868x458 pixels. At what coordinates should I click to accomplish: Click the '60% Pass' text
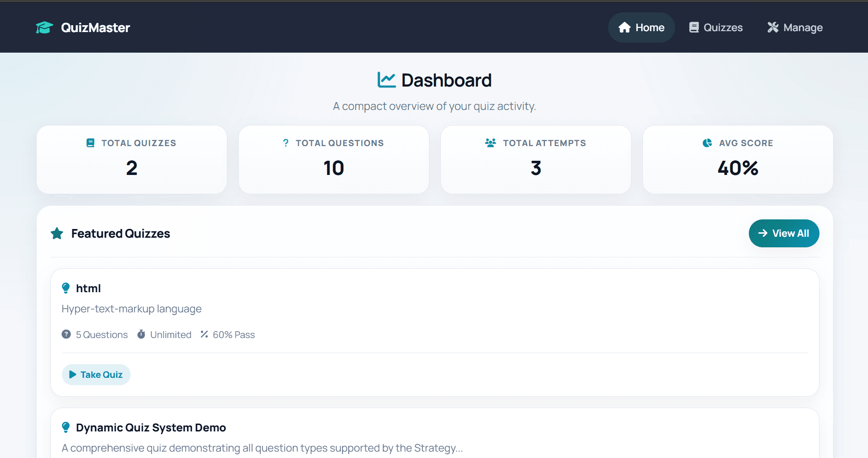(234, 335)
